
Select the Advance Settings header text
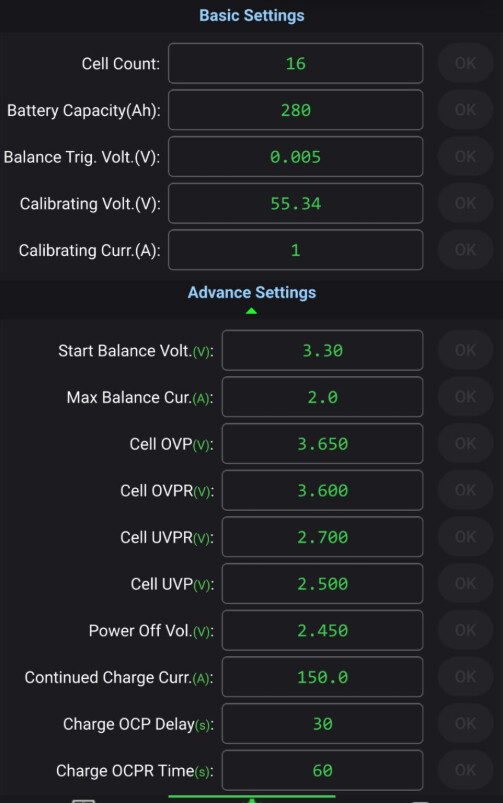click(x=252, y=292)
